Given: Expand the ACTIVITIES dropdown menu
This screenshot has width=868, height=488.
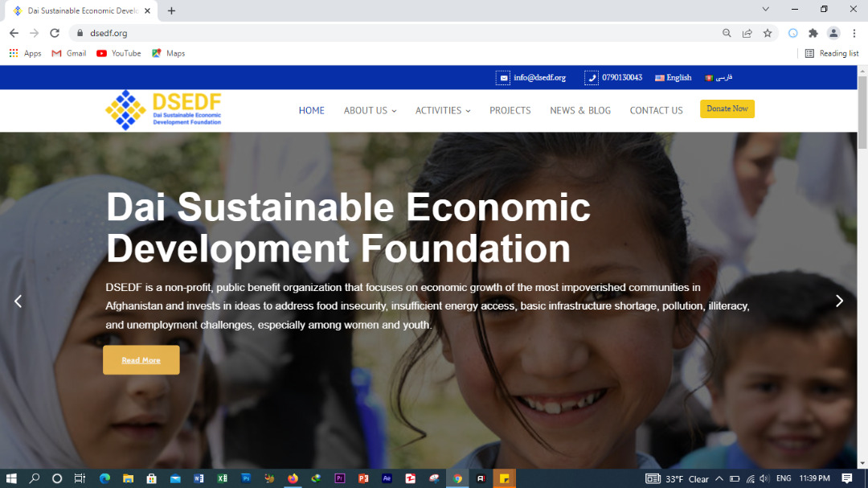Looking at the screenshot, I should (x=443, y=110).
